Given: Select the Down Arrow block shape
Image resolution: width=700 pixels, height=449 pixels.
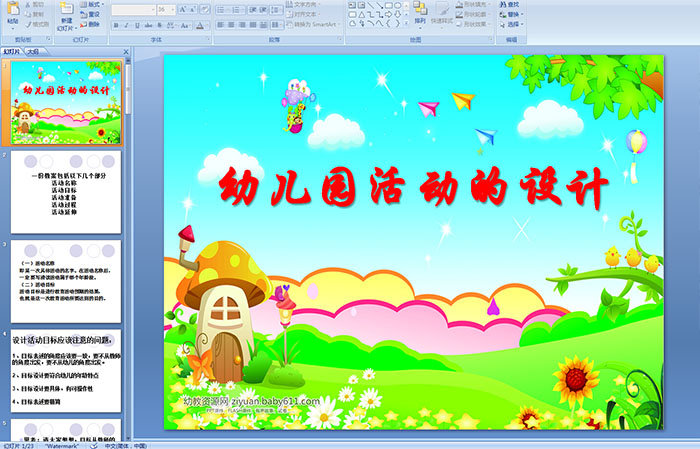Looking at the screenshot, I should [397, 14].
